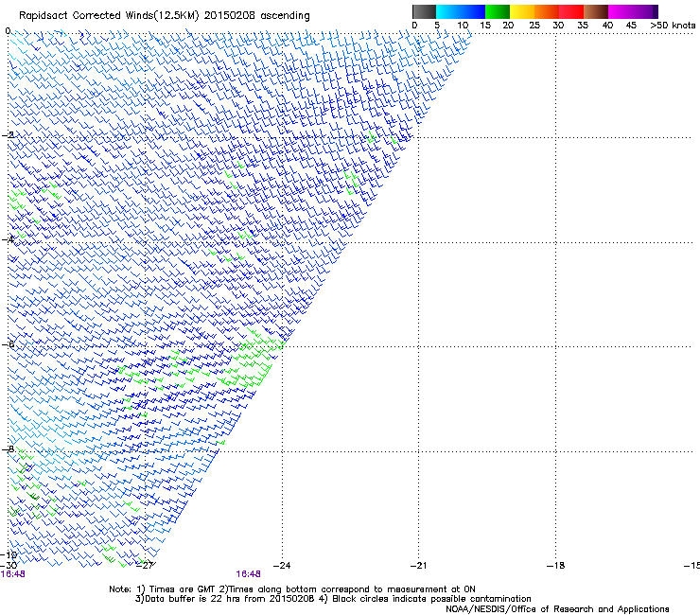This screenshot has width=700, height=615.
Task: Click the NOAA/NESDIS Office of Research credit
Action: pos(557,608)
